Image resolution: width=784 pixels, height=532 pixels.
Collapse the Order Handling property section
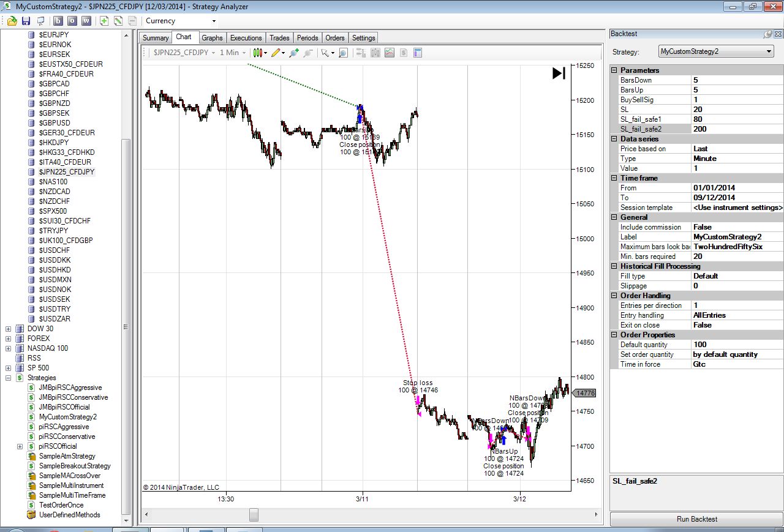pos(614,296)
